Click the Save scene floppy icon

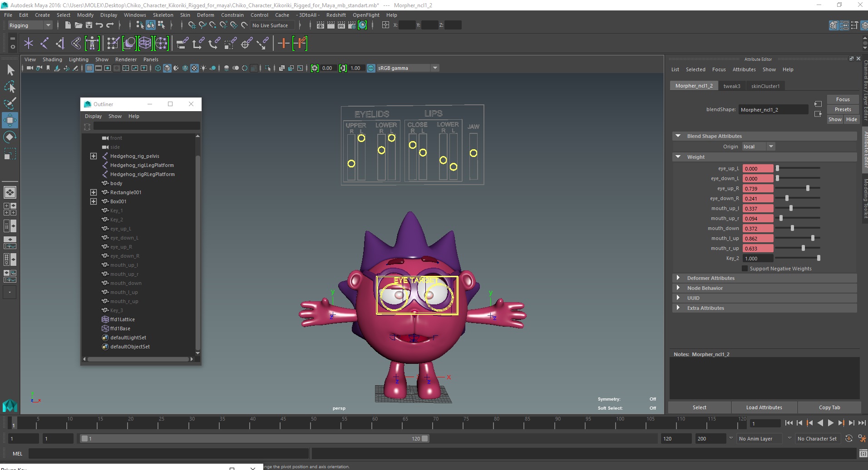(x=89, y=25)
